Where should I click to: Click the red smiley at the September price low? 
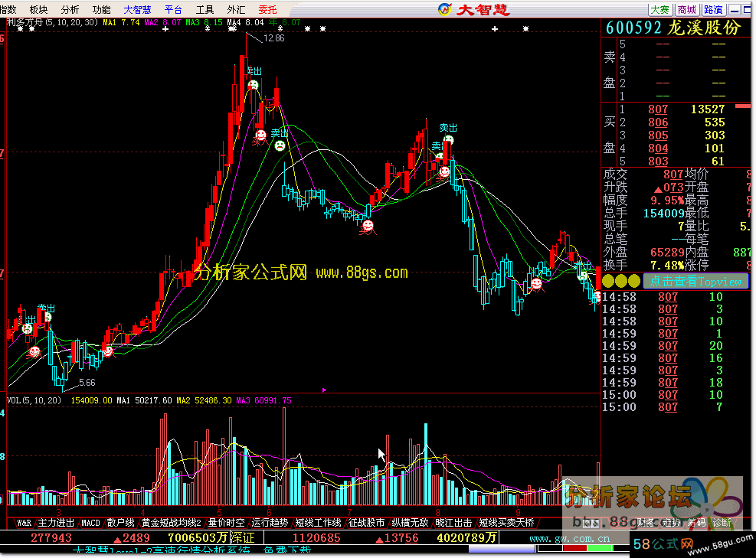coord(536,284)
